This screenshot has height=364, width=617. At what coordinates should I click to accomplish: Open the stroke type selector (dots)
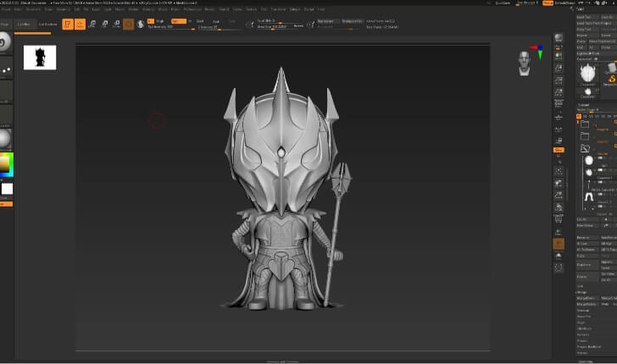(x=6, y=67)
